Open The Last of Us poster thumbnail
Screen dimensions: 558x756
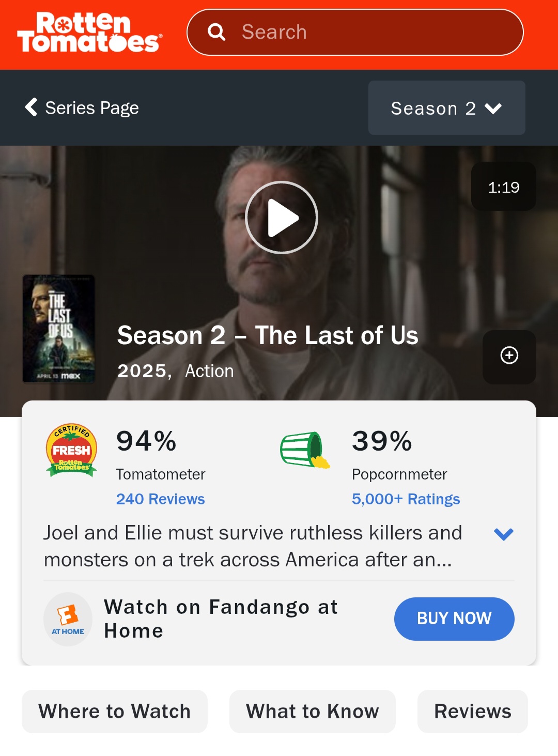click(x=58, y=329)
